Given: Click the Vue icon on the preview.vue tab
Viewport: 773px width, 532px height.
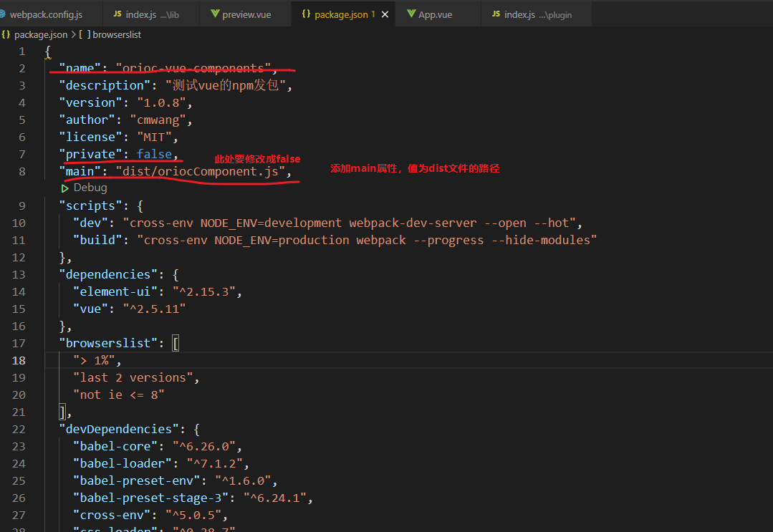Looking at the screenshot, I should coord(215,14).
